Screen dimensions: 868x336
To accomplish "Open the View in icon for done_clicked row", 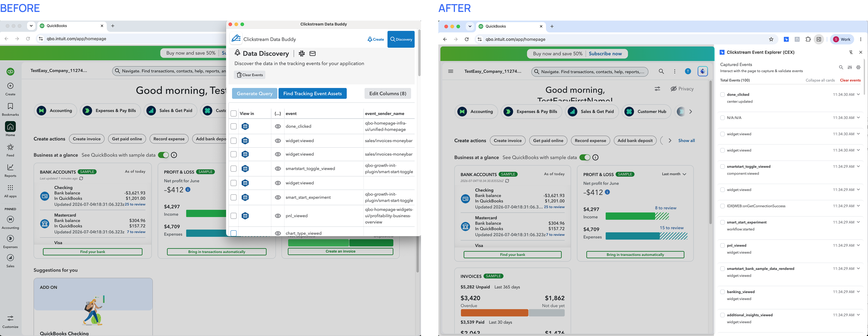I will click(x=245, y=126).
